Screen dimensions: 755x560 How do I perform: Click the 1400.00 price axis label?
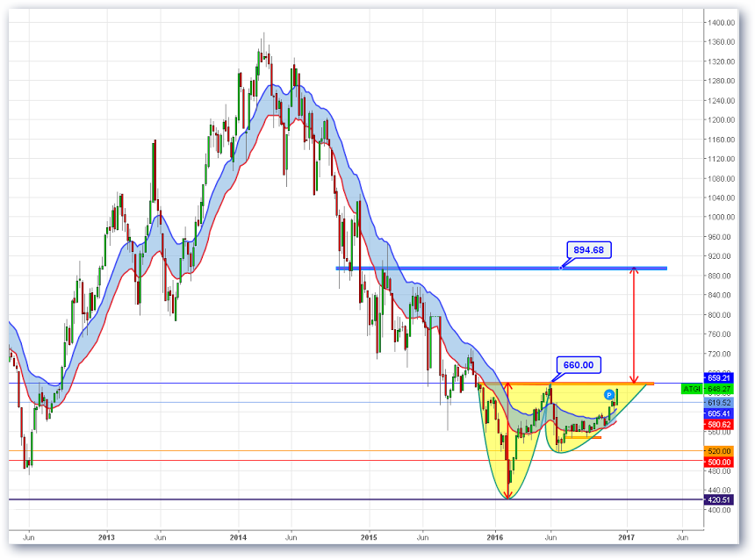pyautogui.click(x=721, y=23)
